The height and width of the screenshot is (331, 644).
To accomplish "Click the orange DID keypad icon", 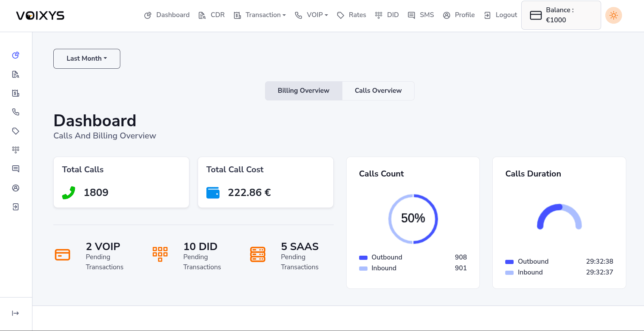I will (x=160, y=254).
